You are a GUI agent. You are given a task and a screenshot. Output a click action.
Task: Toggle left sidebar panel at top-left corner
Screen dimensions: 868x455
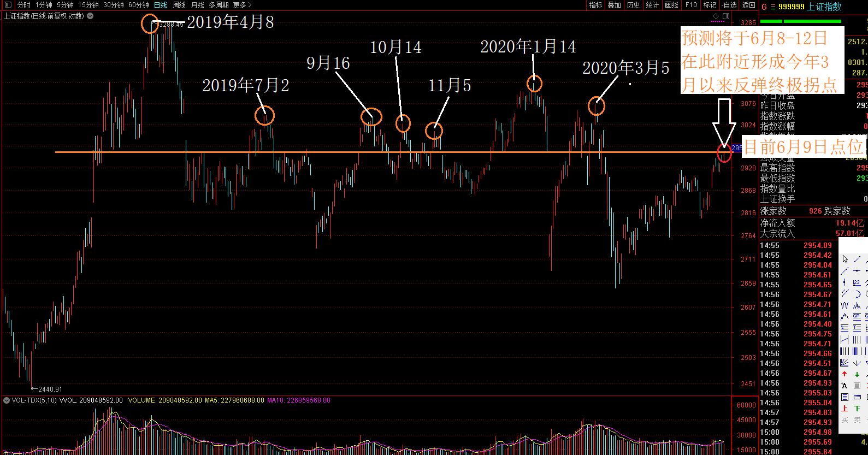[x=8, y=5]
